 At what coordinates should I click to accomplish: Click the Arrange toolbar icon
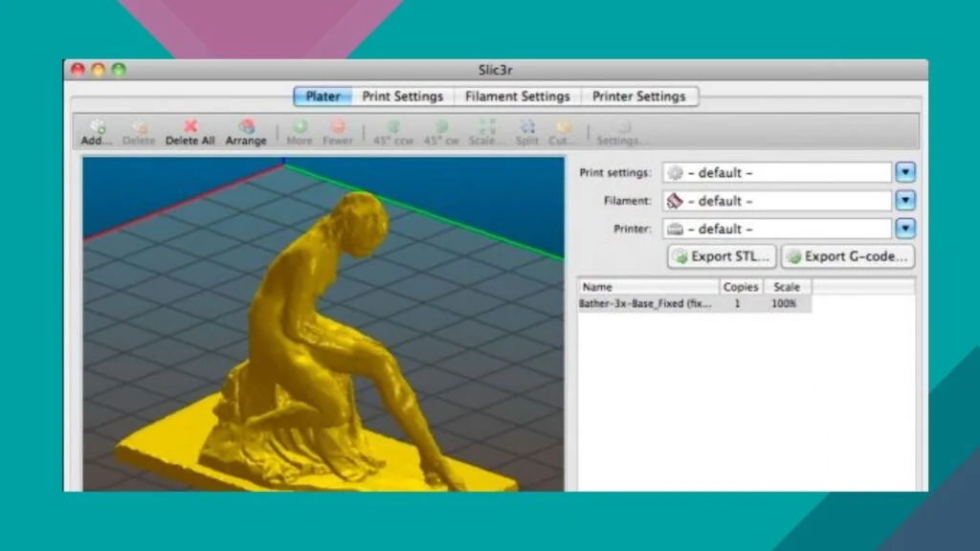246,127
